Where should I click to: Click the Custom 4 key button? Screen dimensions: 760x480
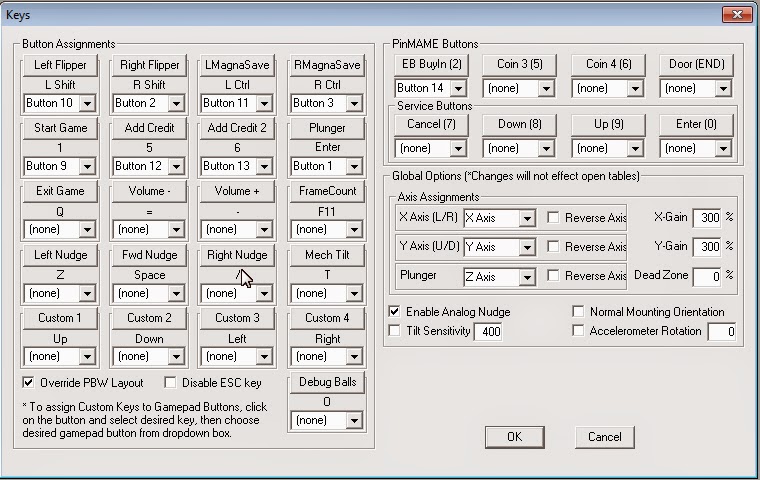pos(327,318)
